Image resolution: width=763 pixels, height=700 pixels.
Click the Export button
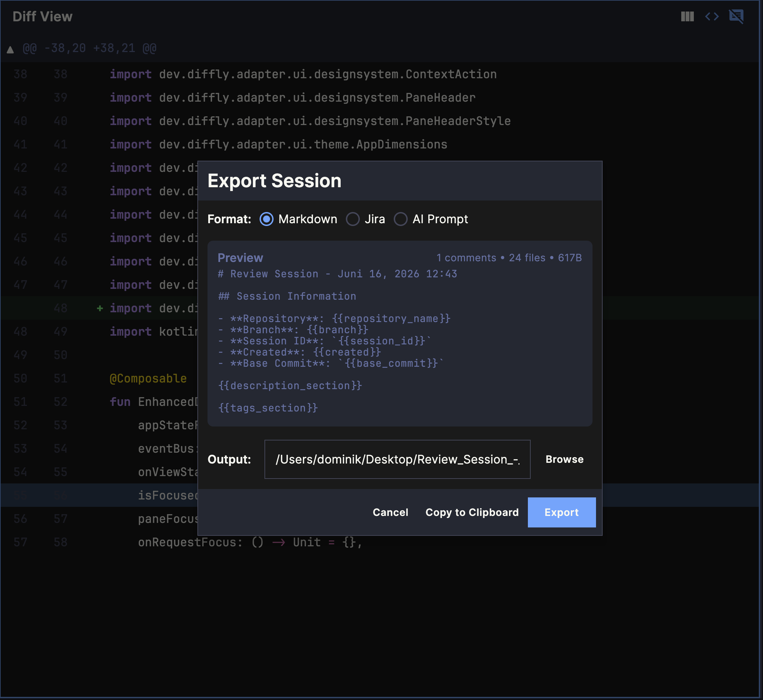[561, 512]
